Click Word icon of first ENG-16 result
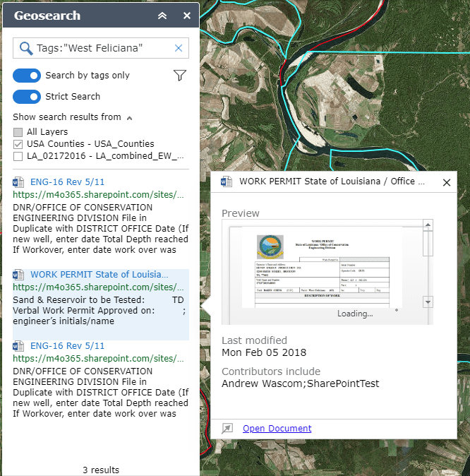Image resolution: width=470 pixels, height=476 pixels. coord(18,182)
